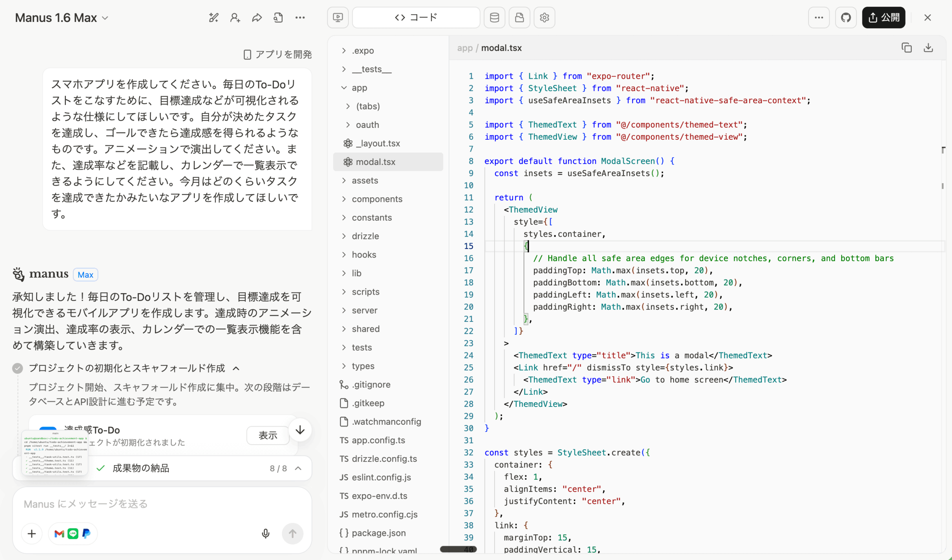Copy the modal.tsx file contents
The width and height of the screenshot is (952, 560).
tap(906, 48)
